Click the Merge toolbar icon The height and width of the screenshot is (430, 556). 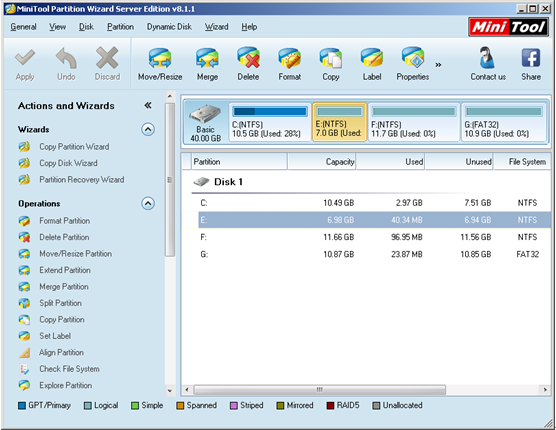coord(207,58)
